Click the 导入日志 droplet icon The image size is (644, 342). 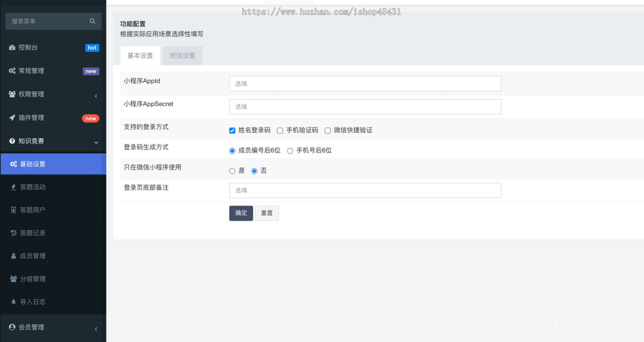(x=14, y=302)
